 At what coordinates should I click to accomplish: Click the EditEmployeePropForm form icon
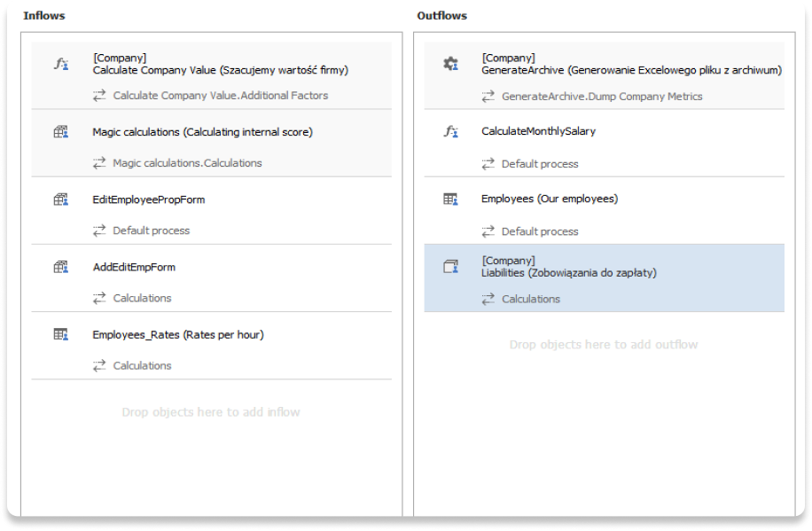(x=60, y=199)
